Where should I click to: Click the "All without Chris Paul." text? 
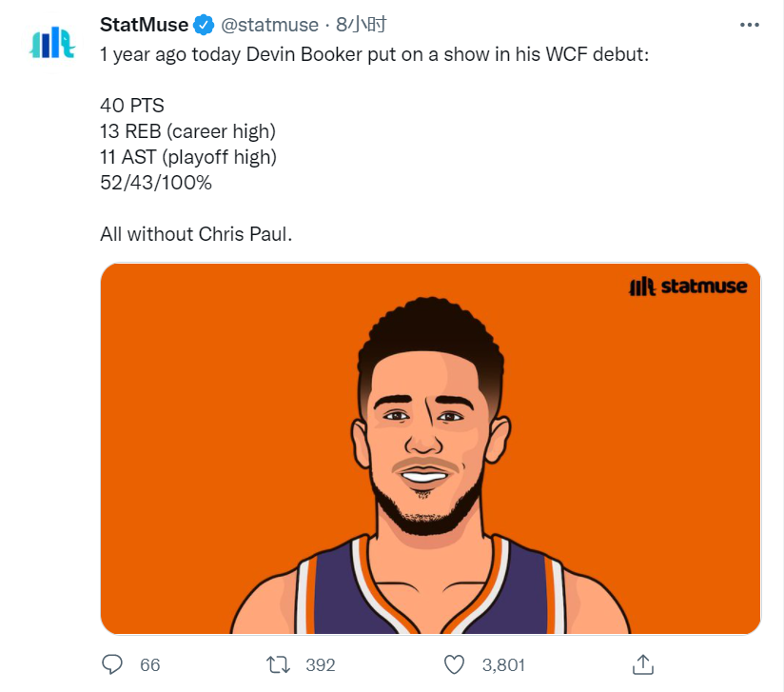point(196,234)
